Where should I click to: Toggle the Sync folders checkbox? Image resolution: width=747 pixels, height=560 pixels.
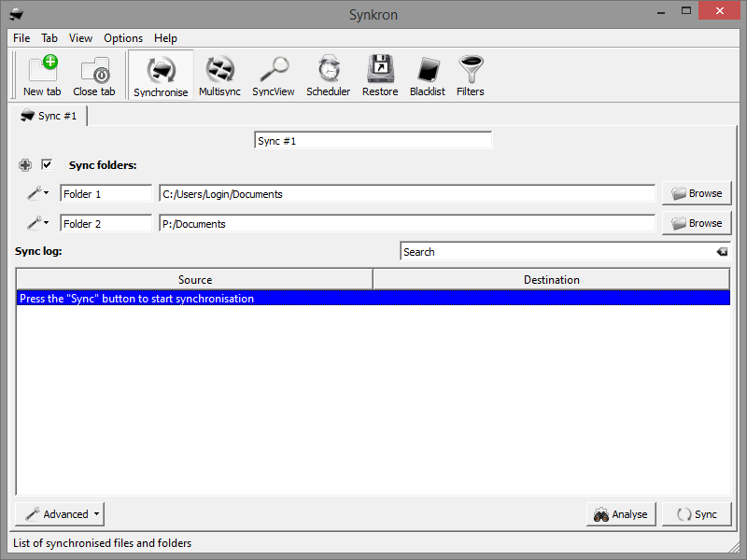47,165
